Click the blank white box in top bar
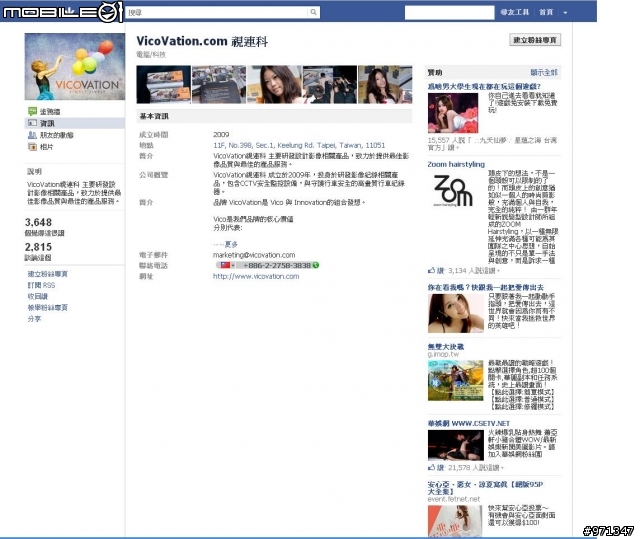The height and width of the screenshot is (539, 640). coord(449,12)
